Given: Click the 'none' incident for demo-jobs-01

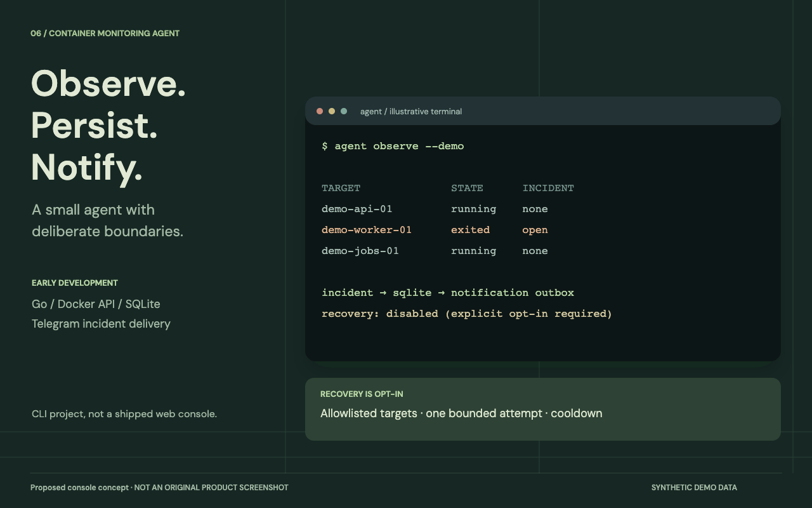Looking at the screenshot, I should tap(535, 251).
